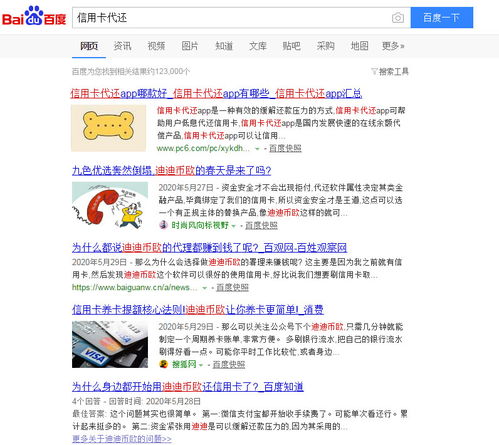Image resolution: width=499 pixels, height=445 pixels.
Task: Switch to the 图片 tab
Action: (x=190, y=46)
